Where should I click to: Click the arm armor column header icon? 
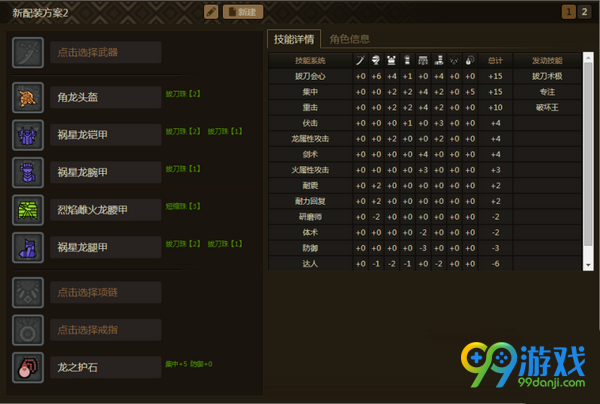tap(408, 60)
